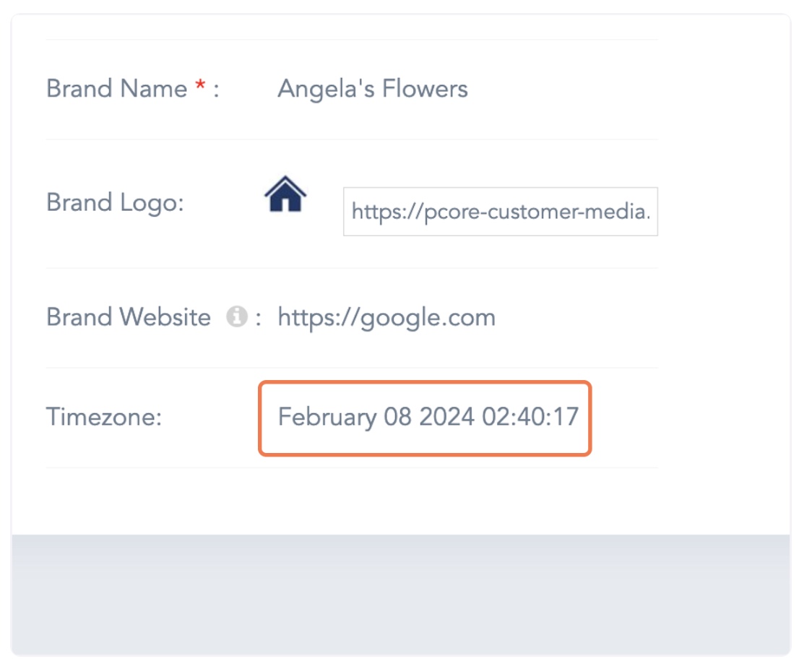
Task: Open the https://google.com brand website link
Action: [x=386, y=317]
